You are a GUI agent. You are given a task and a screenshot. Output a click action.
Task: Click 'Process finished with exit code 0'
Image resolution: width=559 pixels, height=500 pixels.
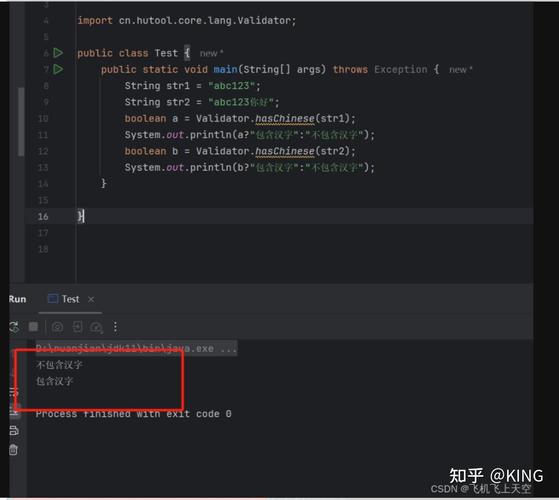click(133, 414)
